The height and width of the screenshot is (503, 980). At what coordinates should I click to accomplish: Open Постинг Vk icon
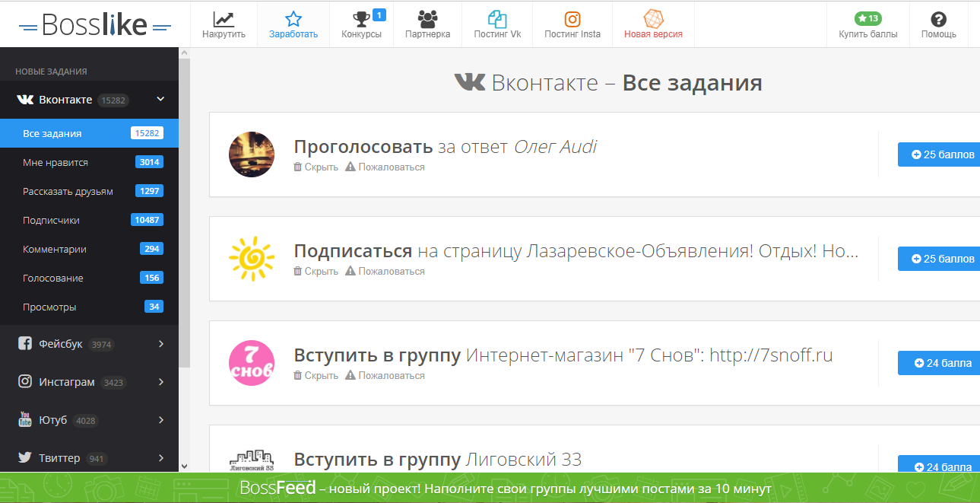497,19
